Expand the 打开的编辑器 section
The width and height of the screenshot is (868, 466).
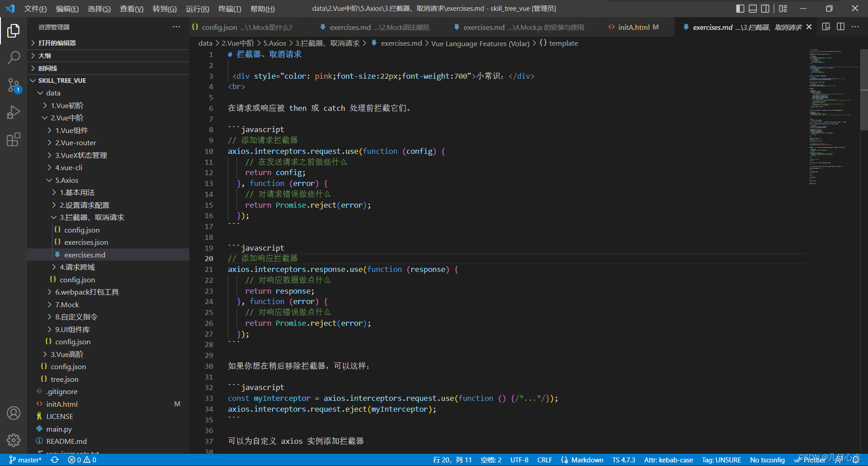click(x=108, y=43)
